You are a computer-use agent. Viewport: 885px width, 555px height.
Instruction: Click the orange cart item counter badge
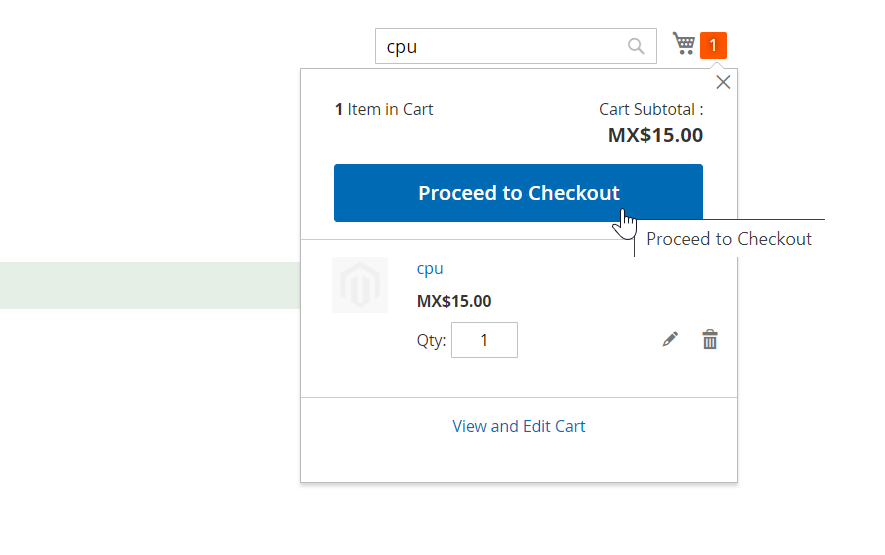pyautogui.click(x=713, y=45)
